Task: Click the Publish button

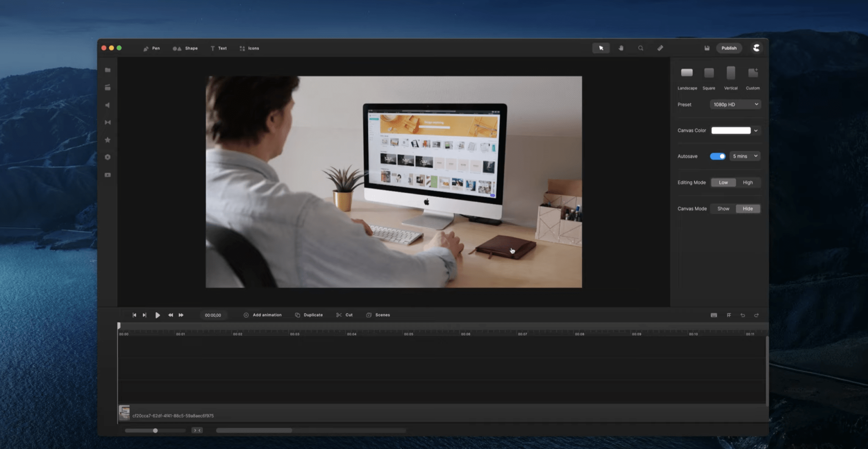Action: pos(729,48)
